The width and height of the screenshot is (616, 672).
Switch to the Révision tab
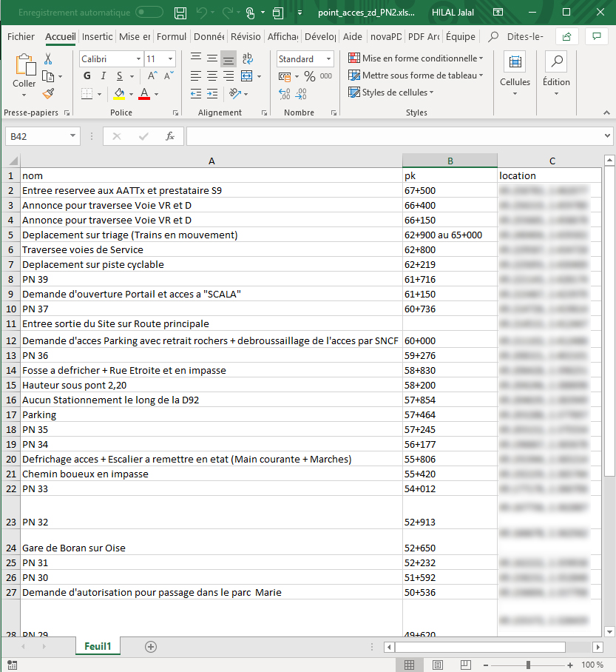246,37
